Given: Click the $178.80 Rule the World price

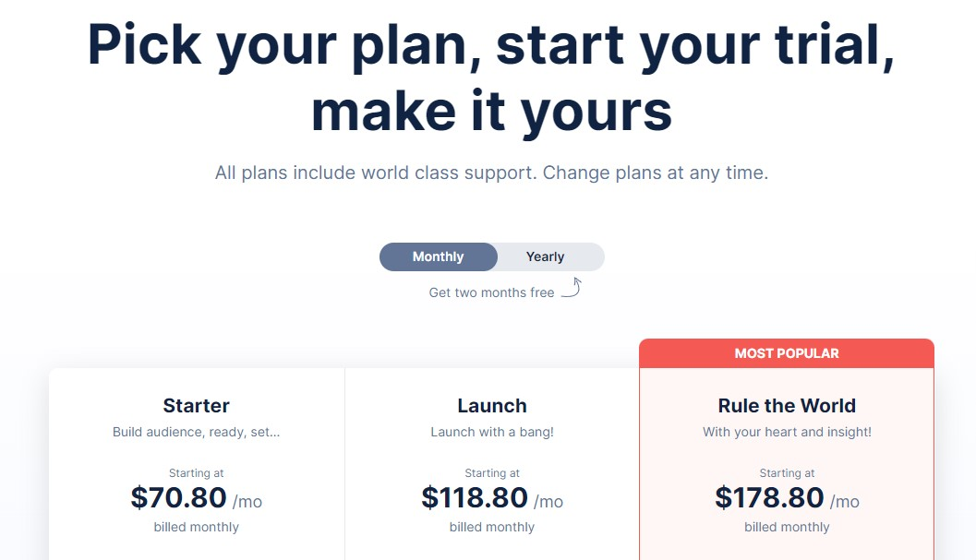Looking at the screenshot, I should click(770, 498).
